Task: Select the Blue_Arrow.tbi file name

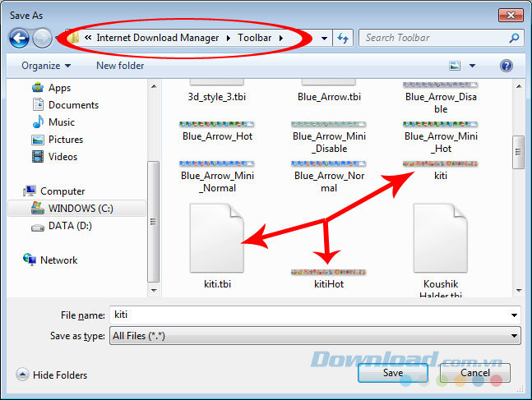Action: tap(329, 97)
